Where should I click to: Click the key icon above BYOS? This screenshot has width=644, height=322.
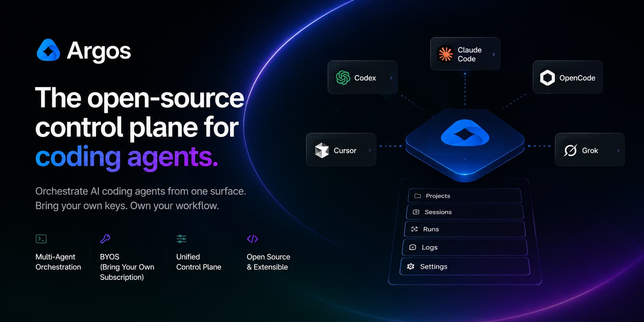(105, 239)
